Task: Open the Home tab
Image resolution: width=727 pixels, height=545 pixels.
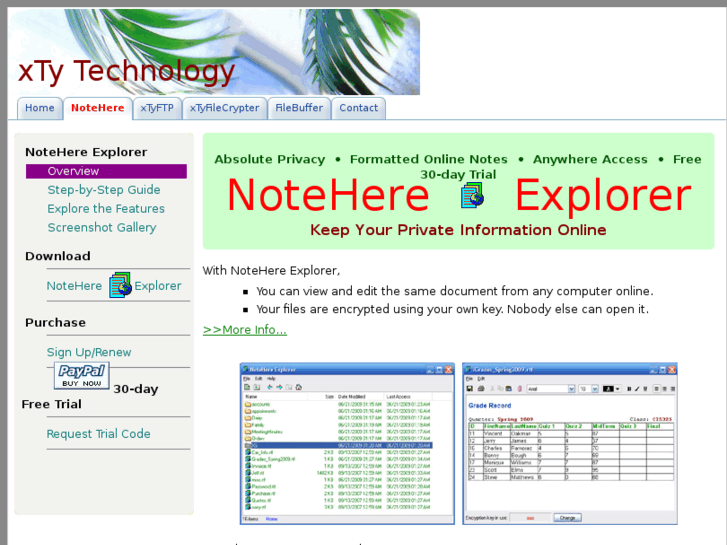Action: (x=39, y=108)
